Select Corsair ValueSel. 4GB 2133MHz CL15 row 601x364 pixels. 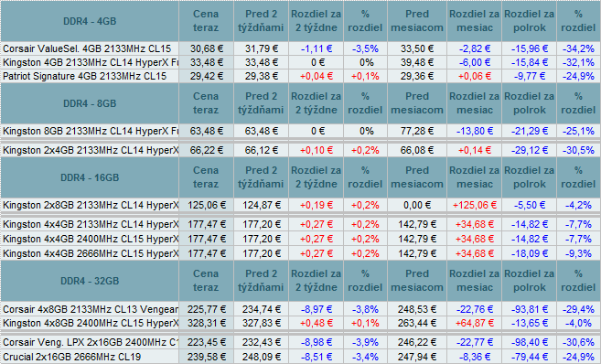click(300, 48)
